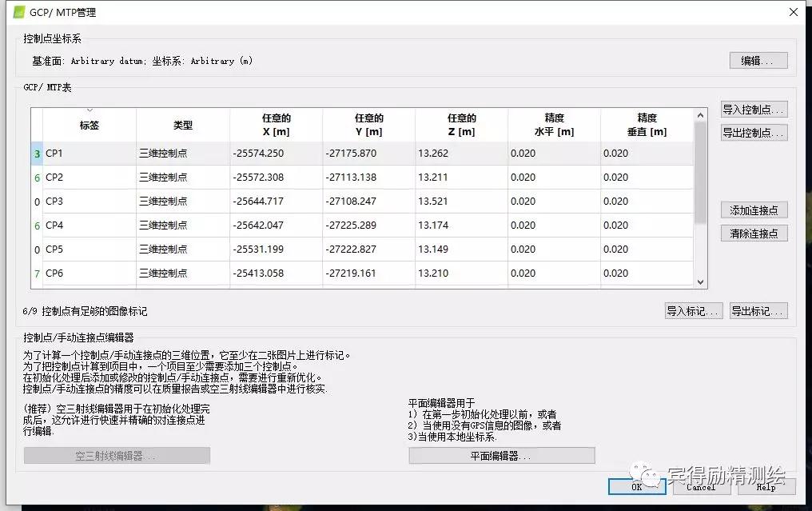Click the X value of CP3
This screenshot has height=511, width=812.
tap(275, 202)
